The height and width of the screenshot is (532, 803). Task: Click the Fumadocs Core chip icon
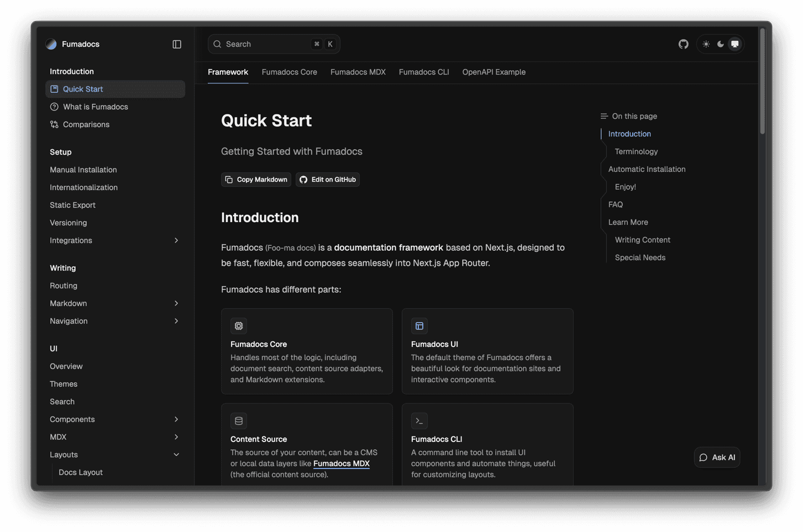pyautogui.click(x=239, y=326)
